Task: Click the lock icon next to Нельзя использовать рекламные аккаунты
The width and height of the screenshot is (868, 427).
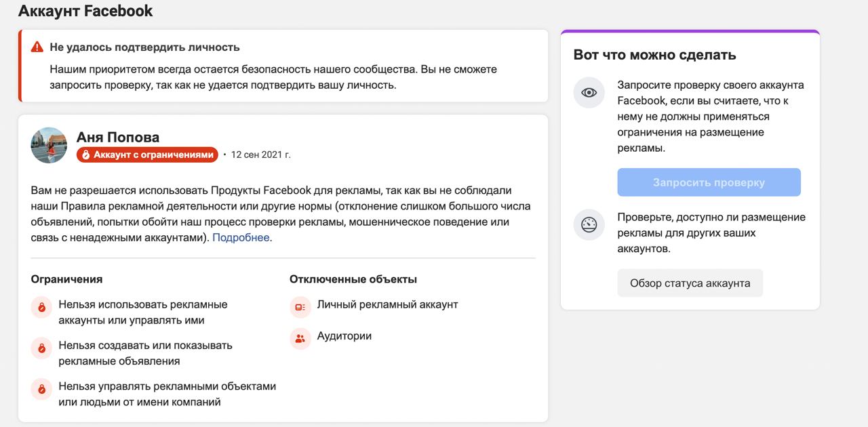Action: [x=41, y=308]
